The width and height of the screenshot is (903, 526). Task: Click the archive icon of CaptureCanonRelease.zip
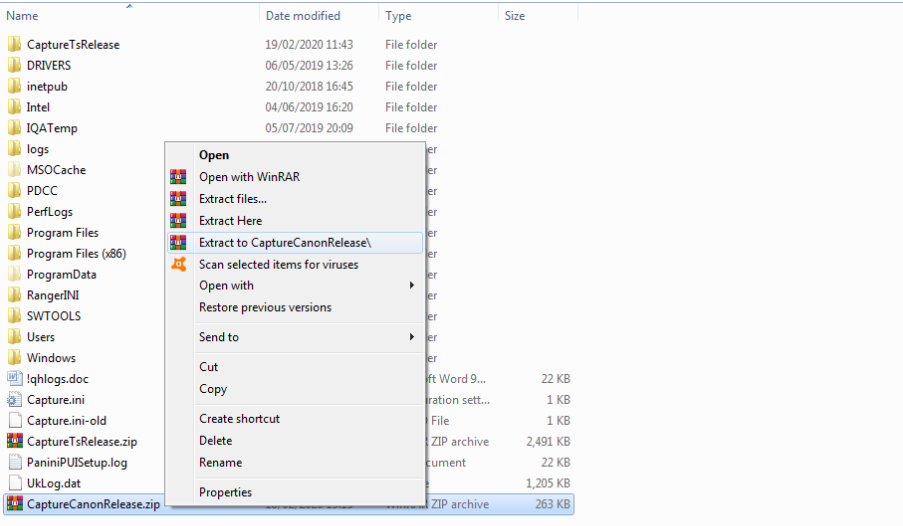click(14, 504)
